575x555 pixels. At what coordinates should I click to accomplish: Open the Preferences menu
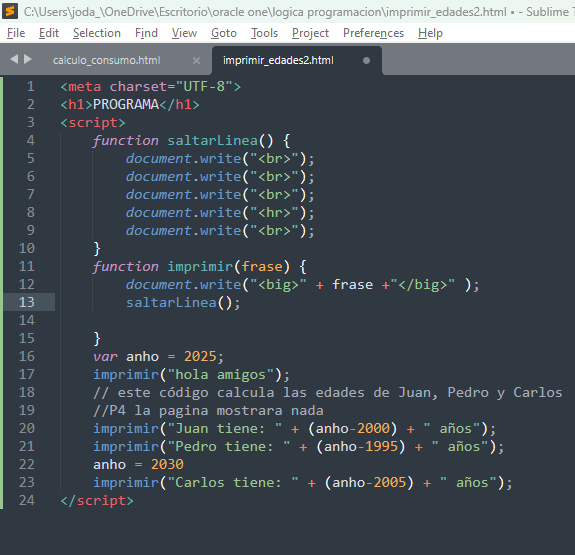click(373, 33)
